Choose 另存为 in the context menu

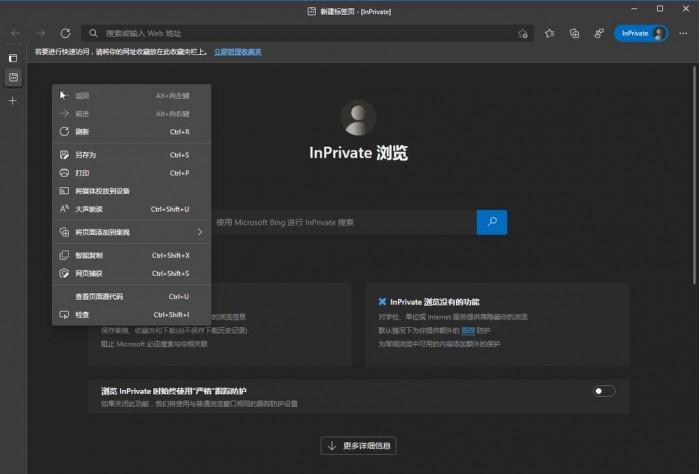click(132, 155)
